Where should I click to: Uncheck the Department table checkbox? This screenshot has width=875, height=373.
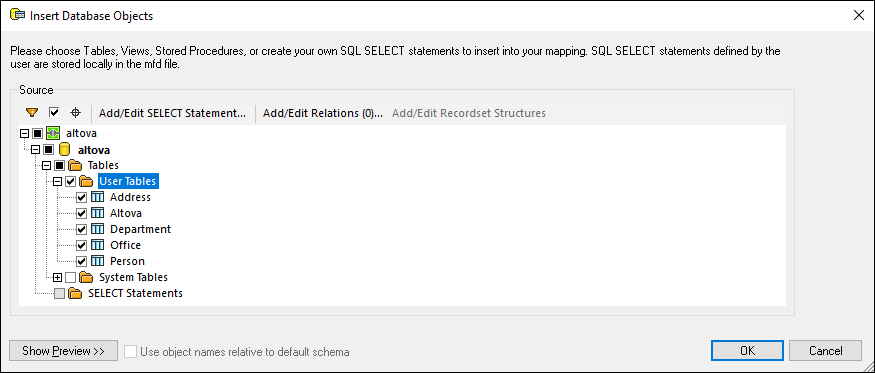coord(81,229)
